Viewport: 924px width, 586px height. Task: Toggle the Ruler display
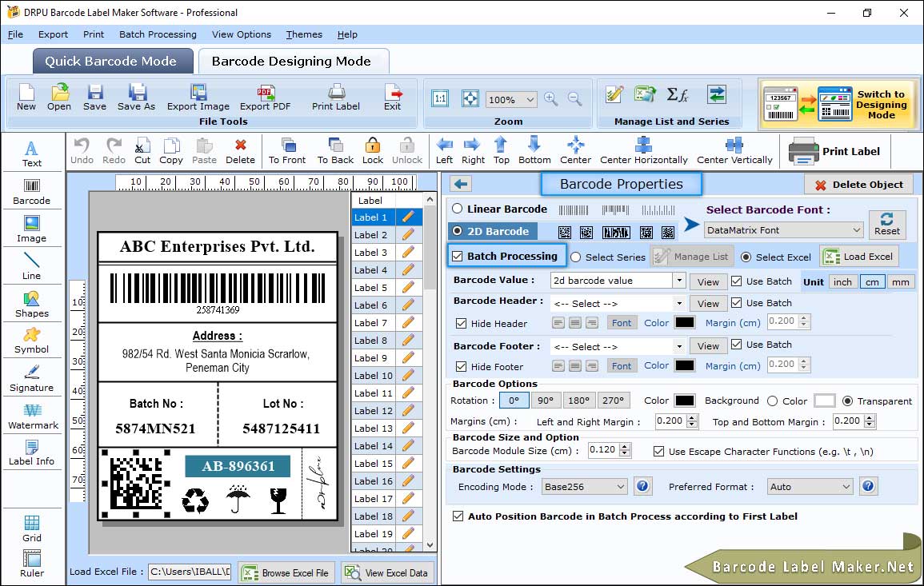click(x=32, y=564)
